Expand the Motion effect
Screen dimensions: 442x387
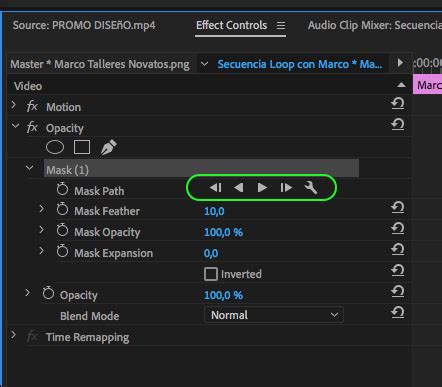point(14,105)
